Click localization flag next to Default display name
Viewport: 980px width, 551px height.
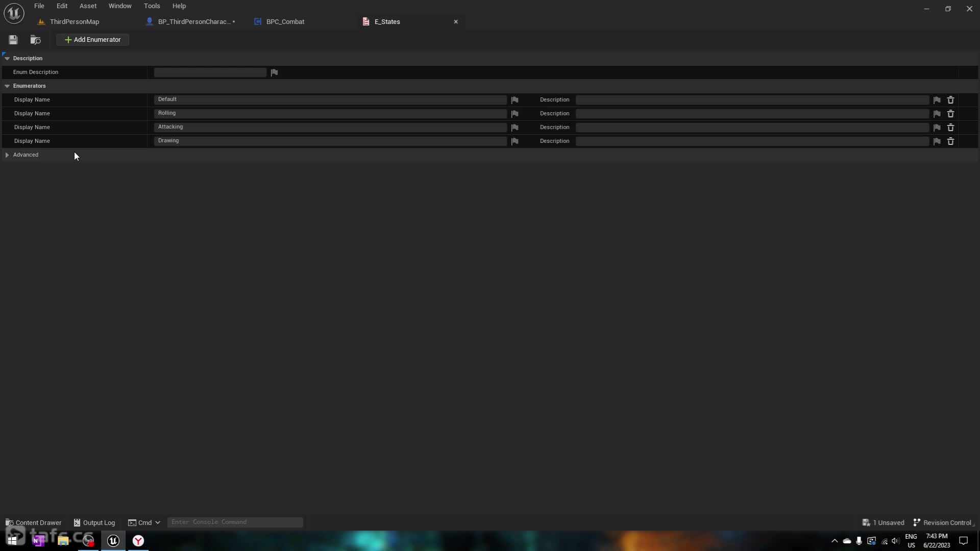(x=514, y=100)
